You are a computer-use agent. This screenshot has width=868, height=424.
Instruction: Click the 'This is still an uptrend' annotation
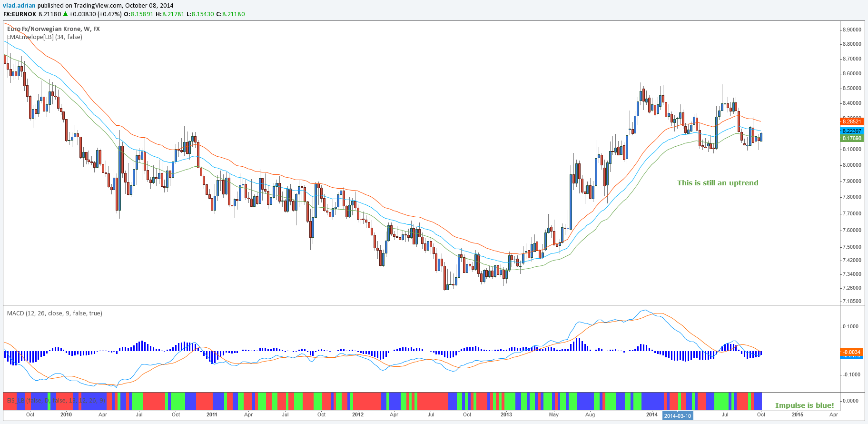pos(718,183)
